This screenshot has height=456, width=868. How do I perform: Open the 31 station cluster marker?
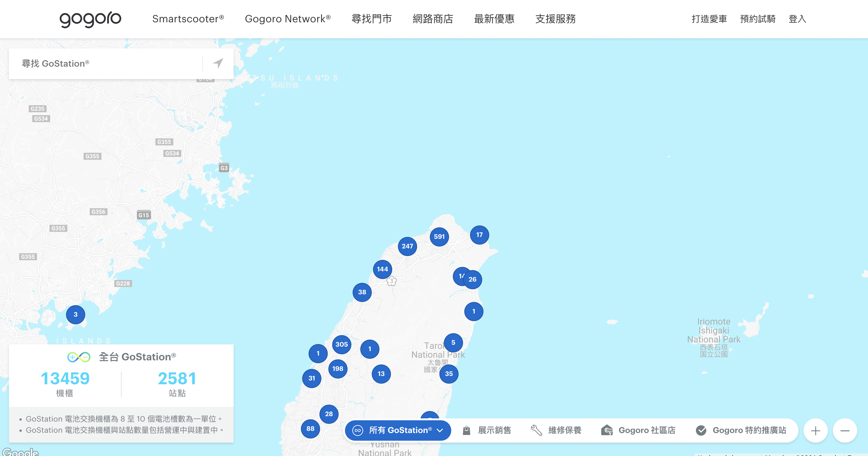(x=312, y=378)
